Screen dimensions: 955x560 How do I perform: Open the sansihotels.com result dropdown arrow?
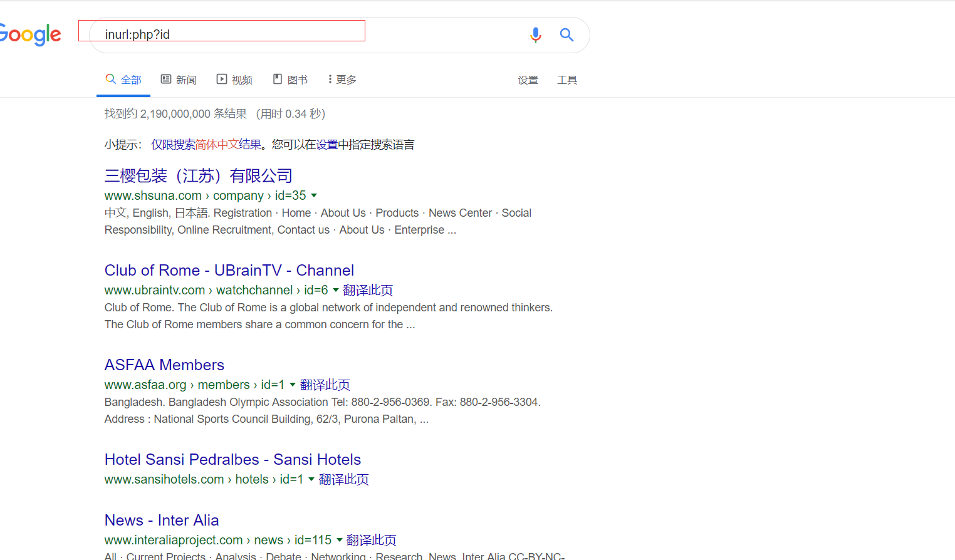[311, 479]
